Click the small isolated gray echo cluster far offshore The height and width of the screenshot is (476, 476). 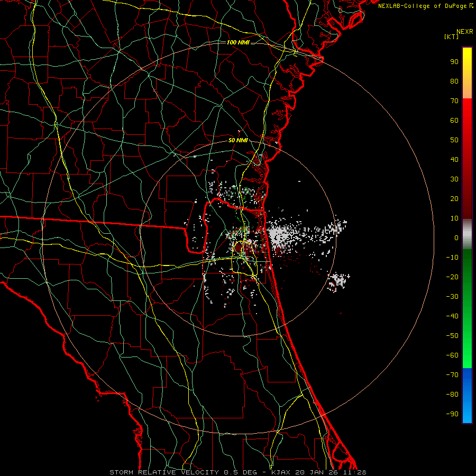click(x=338, y=281)
